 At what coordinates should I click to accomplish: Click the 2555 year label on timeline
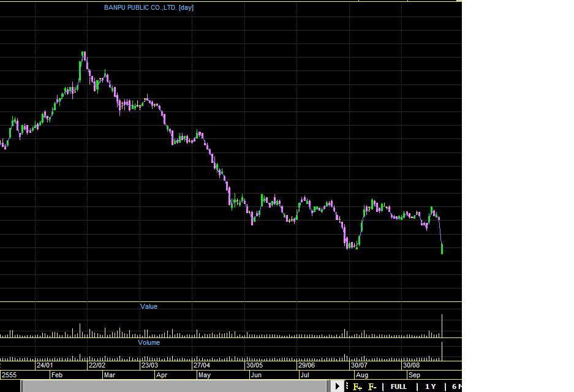(x=9, y=375)
